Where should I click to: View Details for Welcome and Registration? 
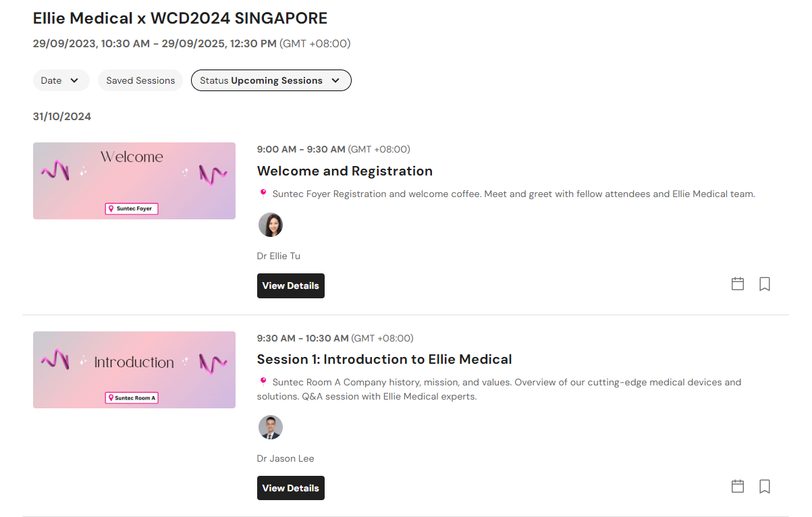[291, 285]
